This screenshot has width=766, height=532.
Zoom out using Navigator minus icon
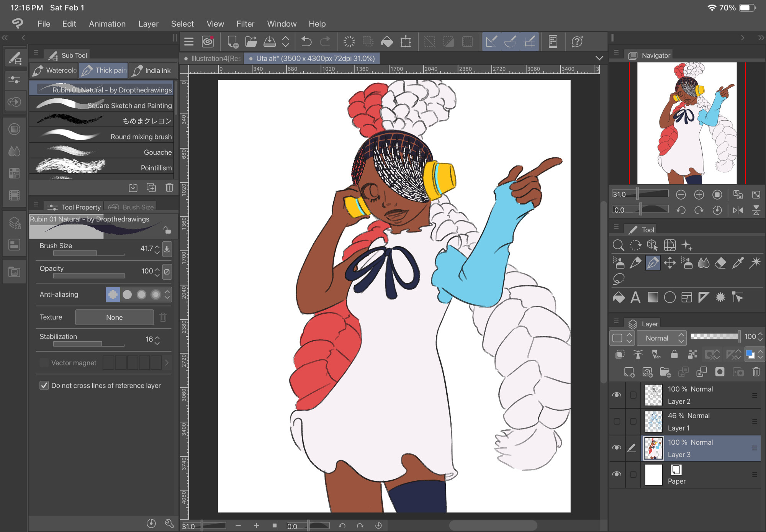click(x=681, y=195)
